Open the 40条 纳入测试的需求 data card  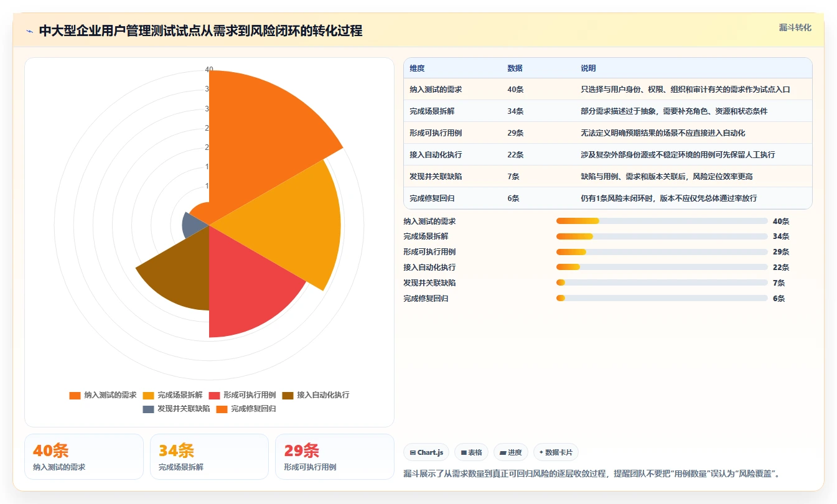84,457
